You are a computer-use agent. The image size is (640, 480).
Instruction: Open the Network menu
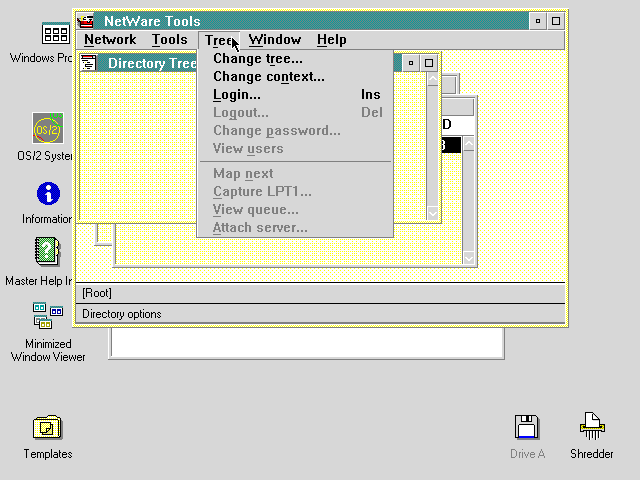(110, 40)
